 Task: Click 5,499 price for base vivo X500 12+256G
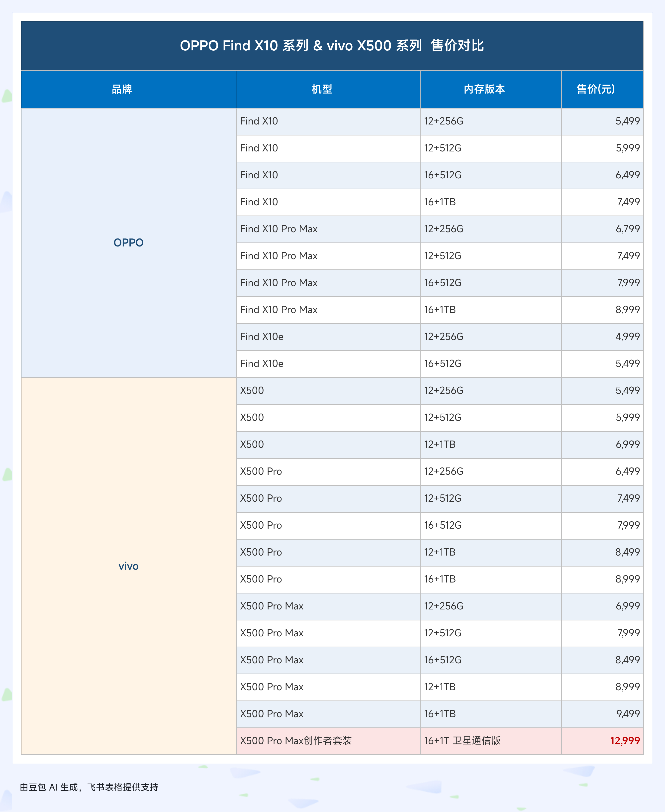click(602, 391)
